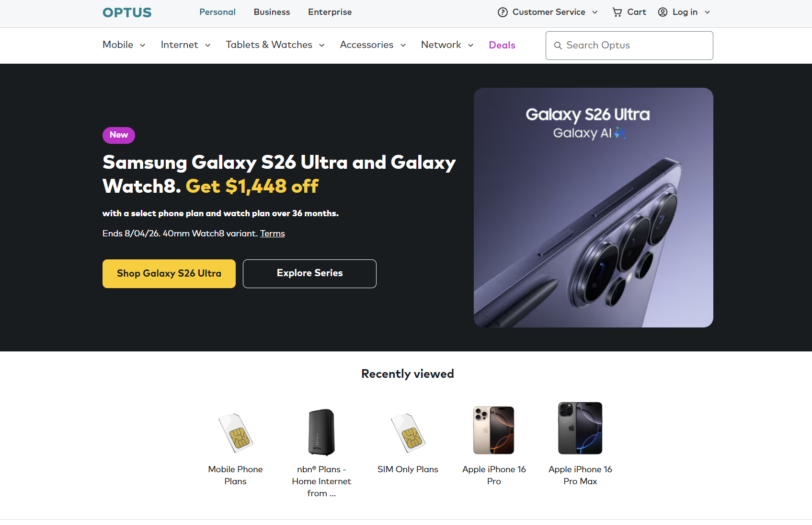This screenshot has width=812, height=525.
Task: Open the Terms link
Action: [272, 233]
